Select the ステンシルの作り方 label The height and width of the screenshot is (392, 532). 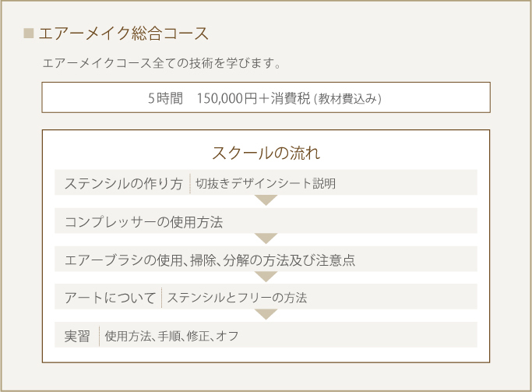pyautogui.click(x=124, y=184)
